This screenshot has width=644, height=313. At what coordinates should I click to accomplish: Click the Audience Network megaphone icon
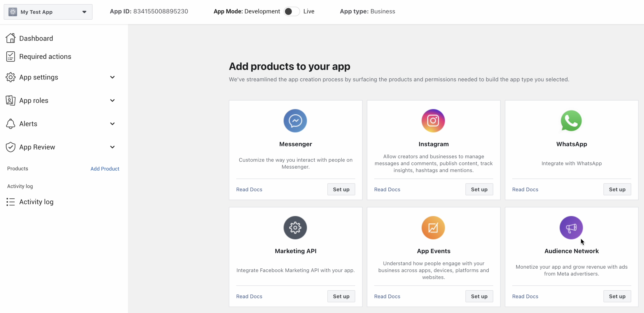(571, 227)
